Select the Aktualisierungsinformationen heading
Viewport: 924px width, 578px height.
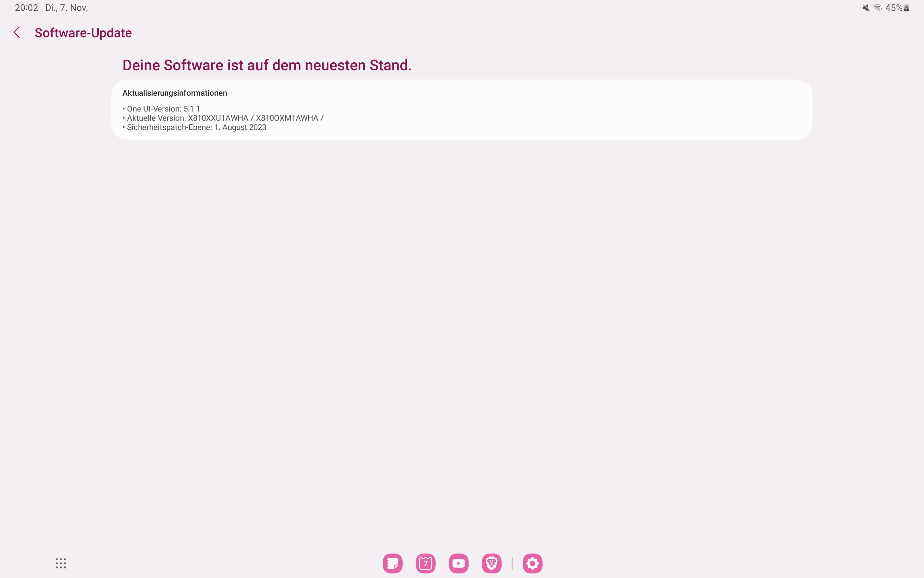[174, 93]
